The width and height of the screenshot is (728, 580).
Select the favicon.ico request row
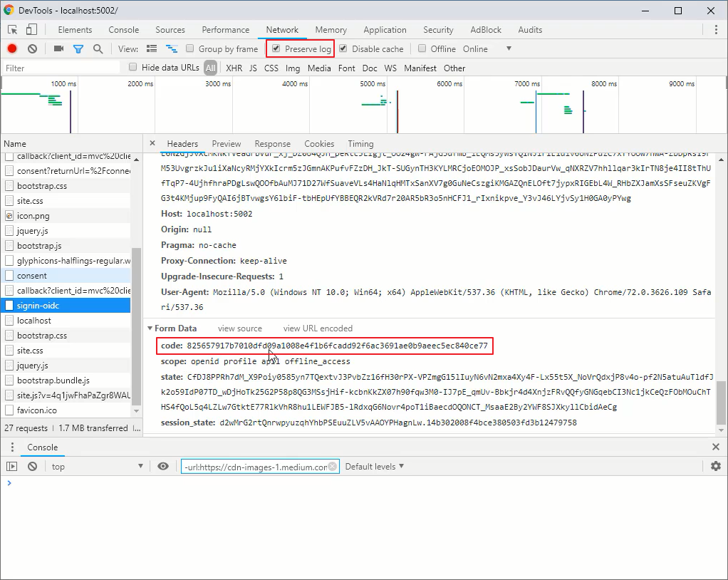click(x=67, y=410)
